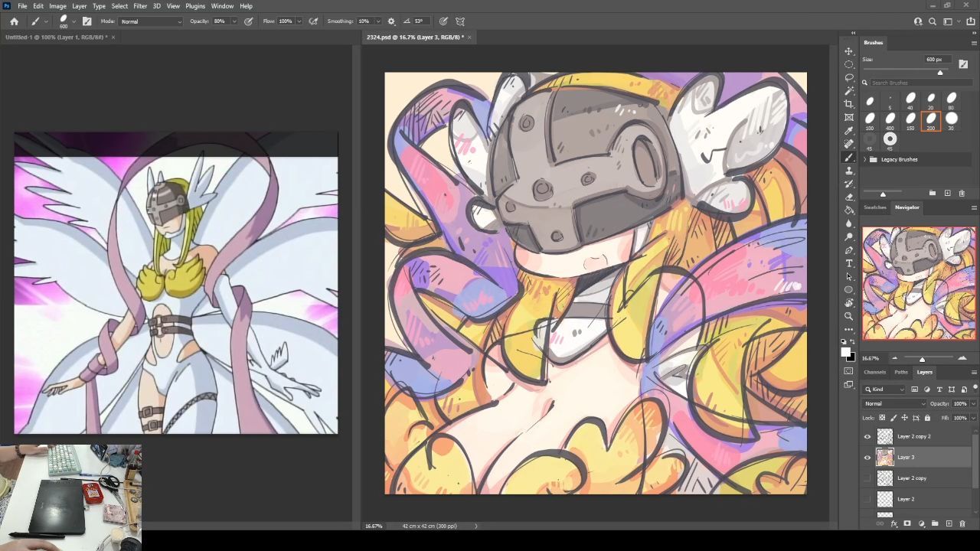Open the Flow dropdown arrow
Viewport: 980px width, 551px height.
click(299, 21)
